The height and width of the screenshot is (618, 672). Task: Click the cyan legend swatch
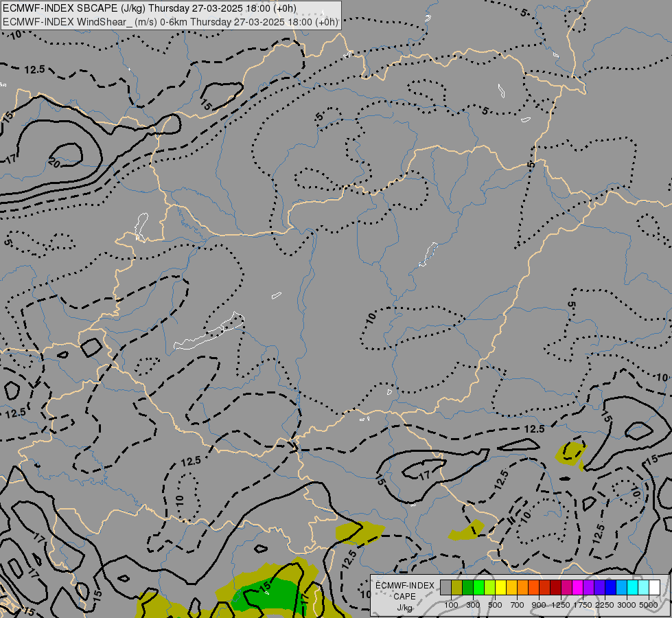click(633, 587)
